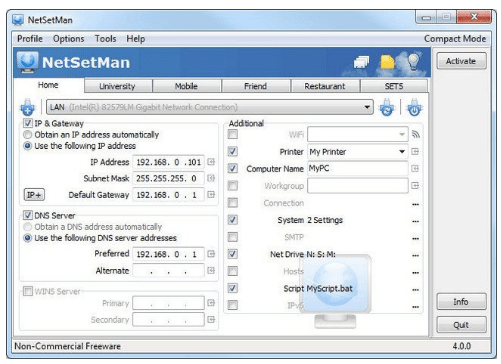Viewport: 501px width, 364px height.
Task: Open SMTP settings via its ellipsis
Action: point(415,238)
